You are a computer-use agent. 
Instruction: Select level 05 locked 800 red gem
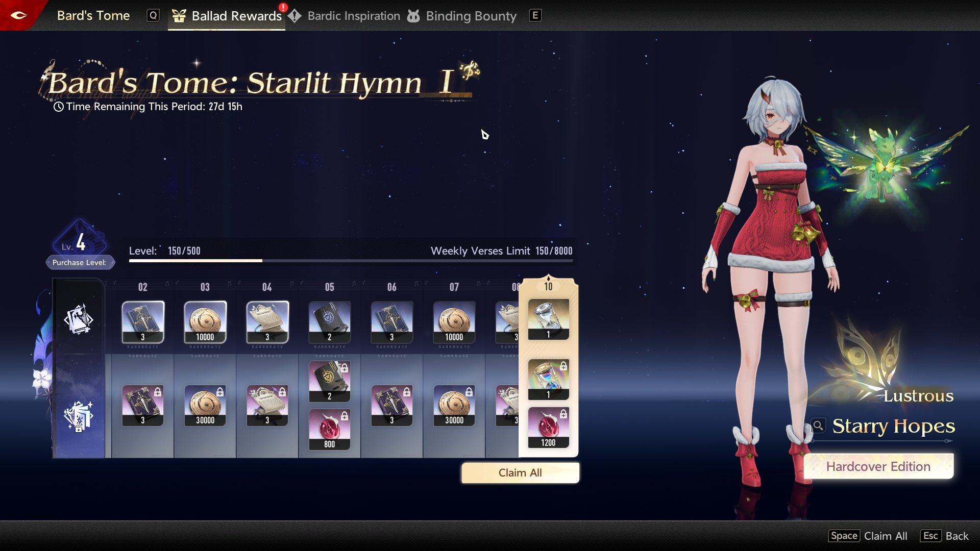[x=330, y=430]
